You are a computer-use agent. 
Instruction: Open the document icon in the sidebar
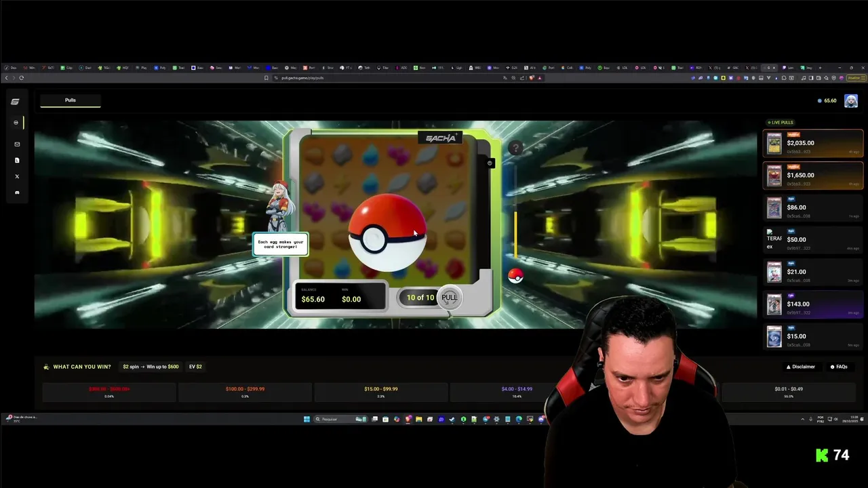pyautogui.click(x=17, y=161)
